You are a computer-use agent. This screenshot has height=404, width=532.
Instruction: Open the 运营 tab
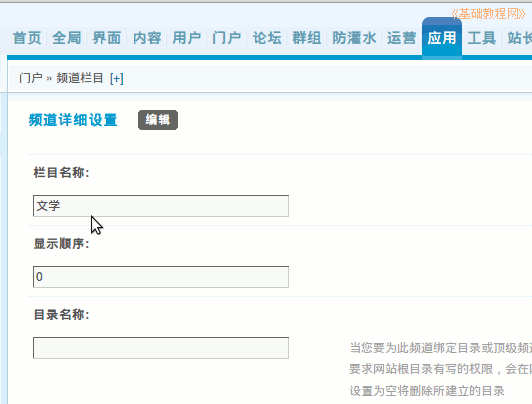point(402,38)
